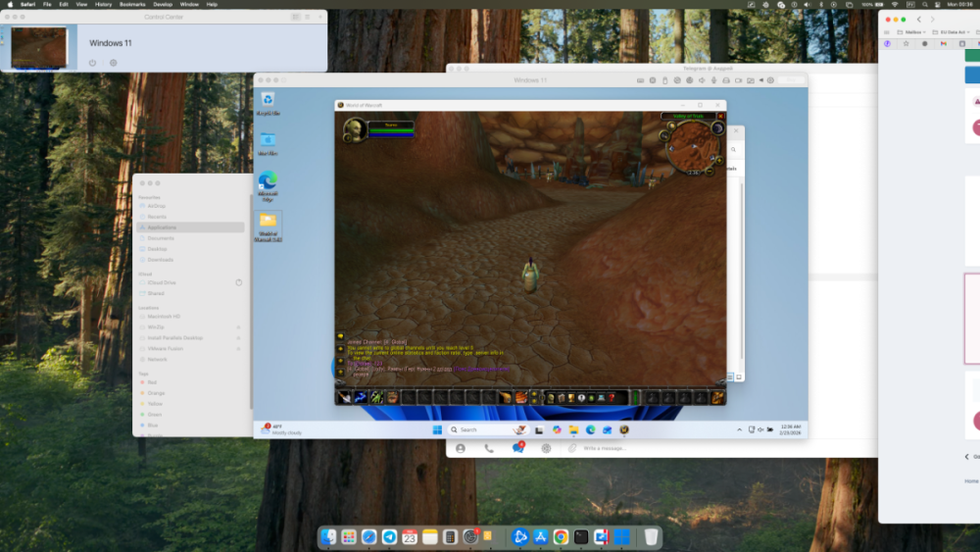Click the Windows 11 taskbar search box
Image resolution: width=980 pixels, height=552 pixels.
click(480, 429)
